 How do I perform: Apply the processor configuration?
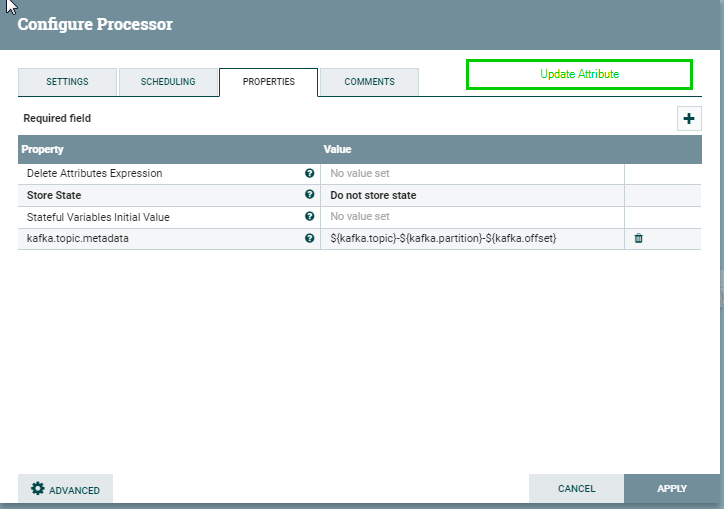coord(671,489)
